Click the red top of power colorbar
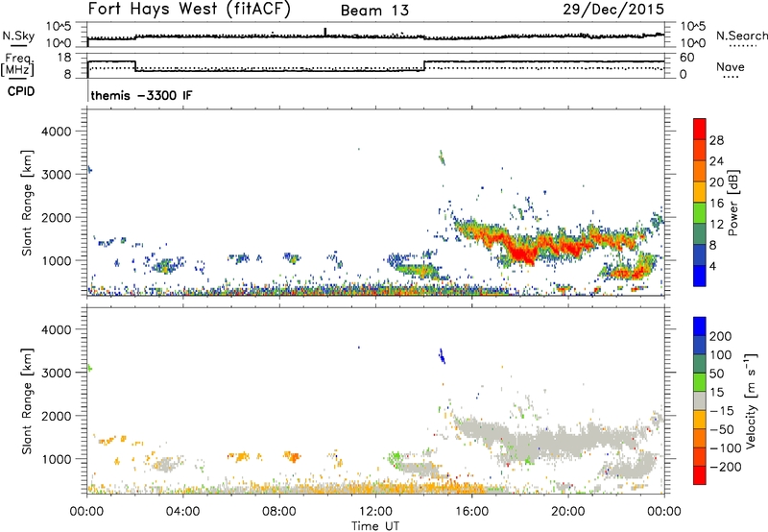 click(x=700, y=129)
